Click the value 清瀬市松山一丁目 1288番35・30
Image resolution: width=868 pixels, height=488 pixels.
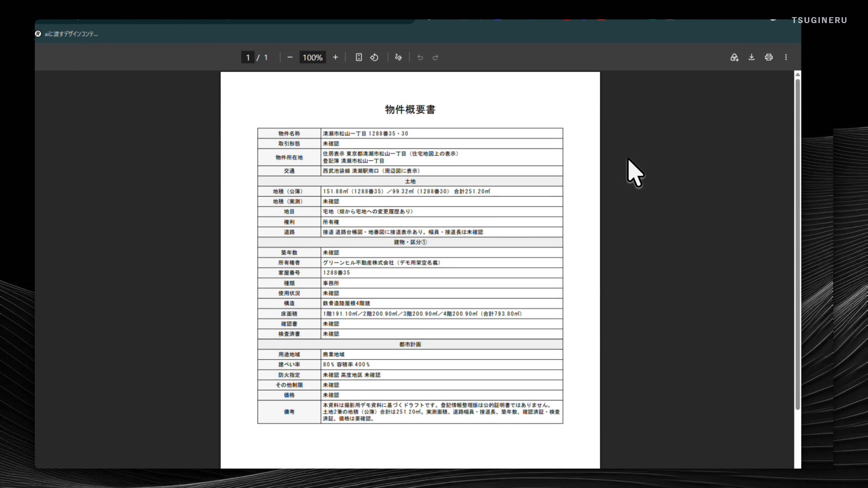365,134
